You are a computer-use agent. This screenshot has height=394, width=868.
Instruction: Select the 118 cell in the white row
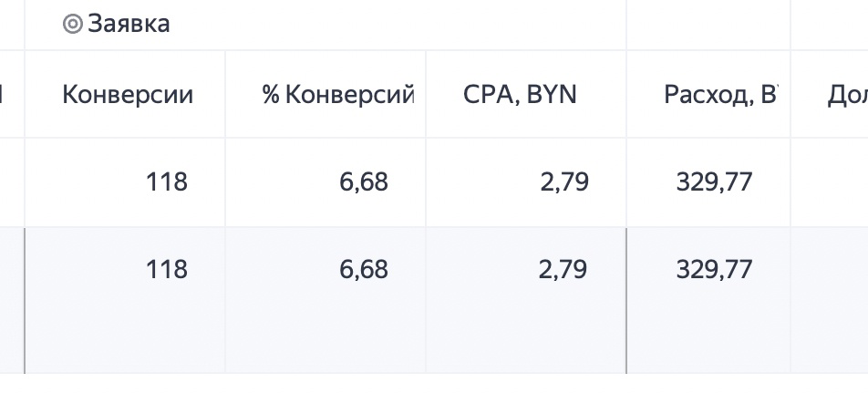166,182
